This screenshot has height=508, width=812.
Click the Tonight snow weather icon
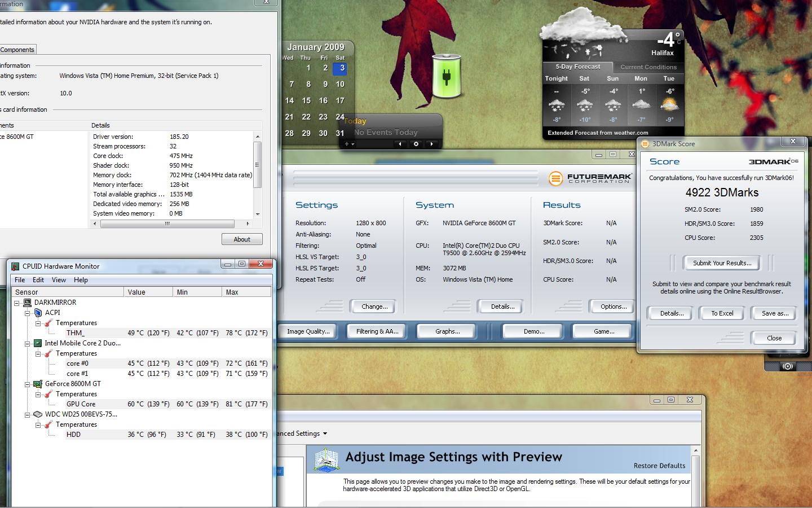click(557, 105)
